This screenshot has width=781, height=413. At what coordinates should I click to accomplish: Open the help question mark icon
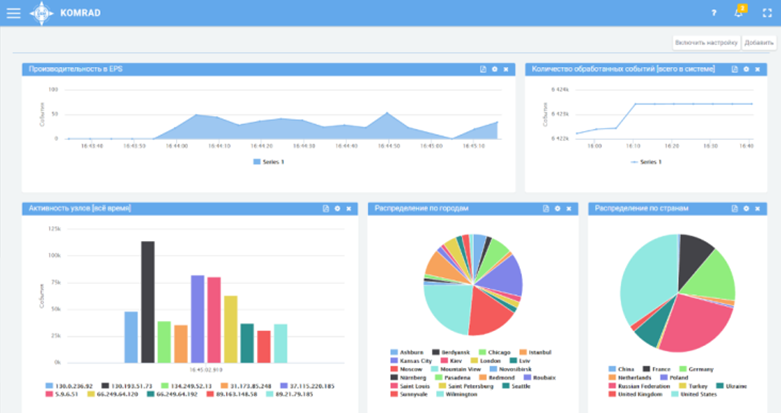tap(714, 13)
